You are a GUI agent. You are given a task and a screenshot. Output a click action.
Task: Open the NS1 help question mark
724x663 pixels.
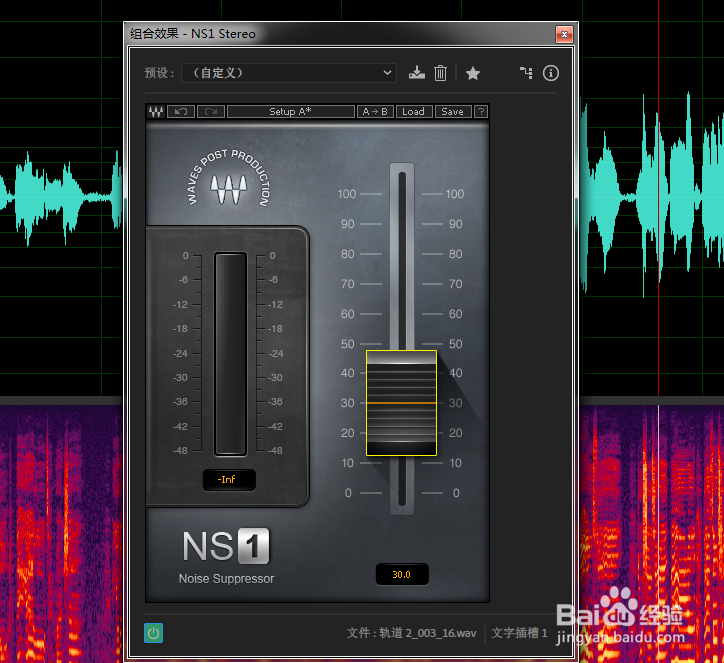point(481,112)
